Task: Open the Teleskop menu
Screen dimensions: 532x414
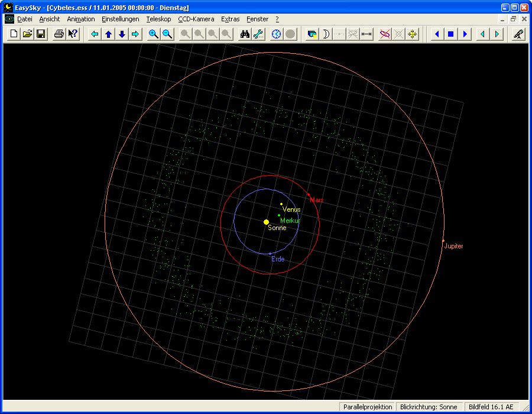Action: pos(158,19)
